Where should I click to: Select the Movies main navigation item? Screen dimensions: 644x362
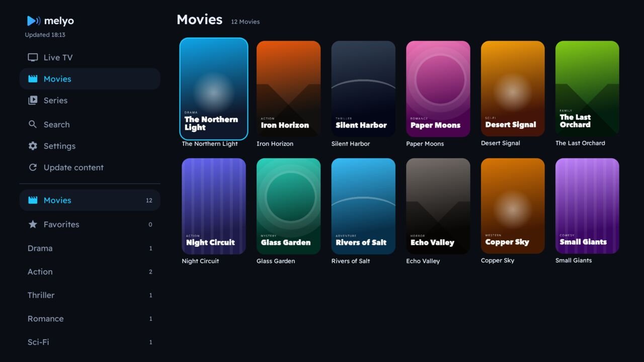(90, 79)
